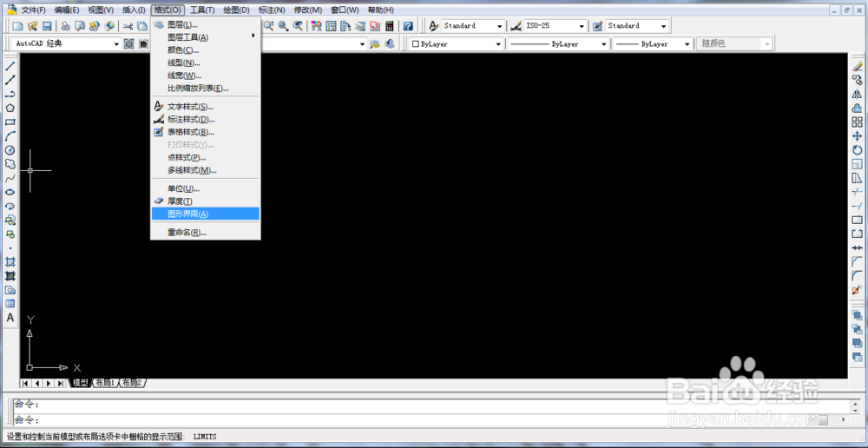The height and width of the screenshot is (448, 868).
Task: Select the Polyline tool
Action: point(10,94)
